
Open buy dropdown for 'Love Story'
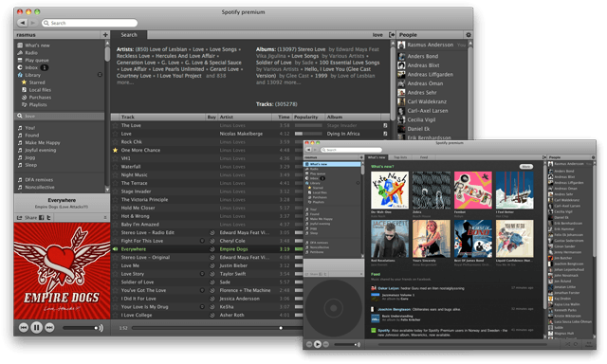click(x=202, y=274)
